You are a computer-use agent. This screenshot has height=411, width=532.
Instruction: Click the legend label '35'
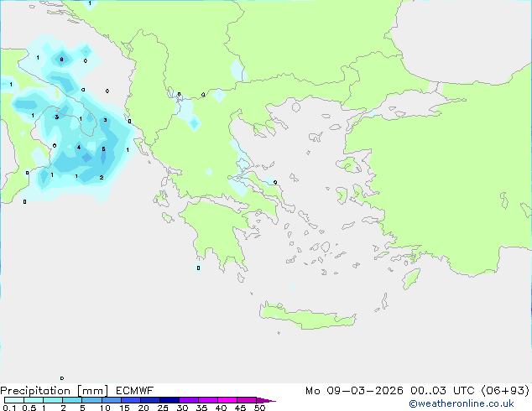[x=201, y=408]
